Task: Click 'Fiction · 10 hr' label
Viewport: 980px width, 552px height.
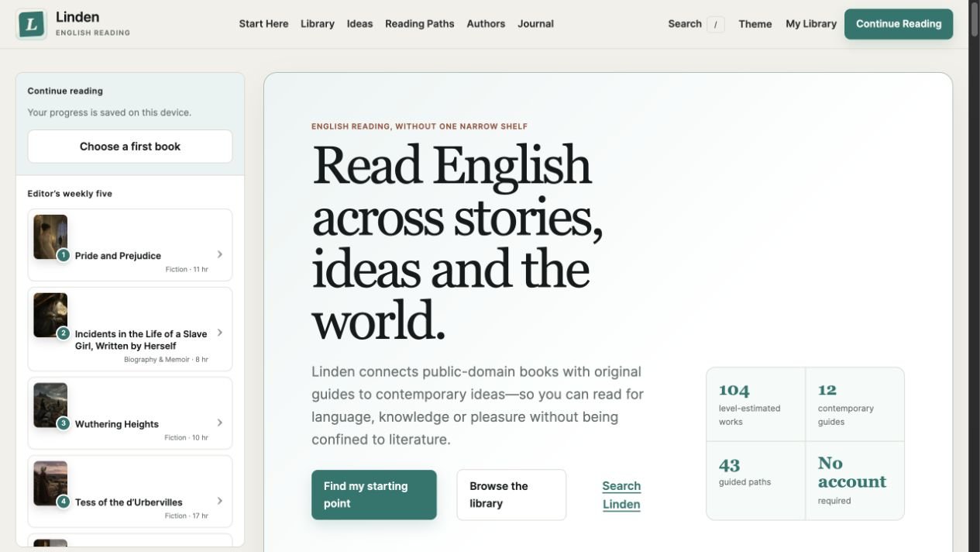Action: [187, 438]
